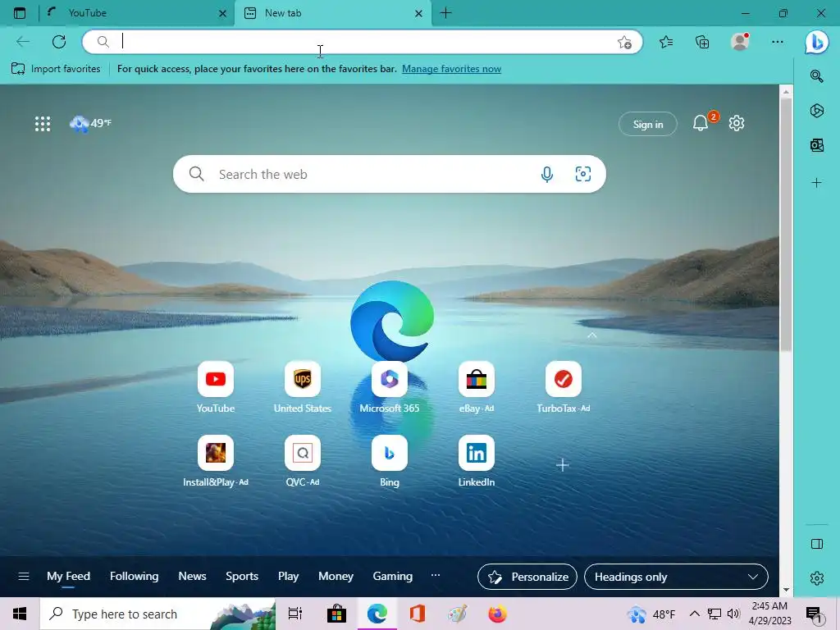The height and width of the screenshot is (630, 840).
Task: Open the eBay ad quick link
Action: pos(477,387)
